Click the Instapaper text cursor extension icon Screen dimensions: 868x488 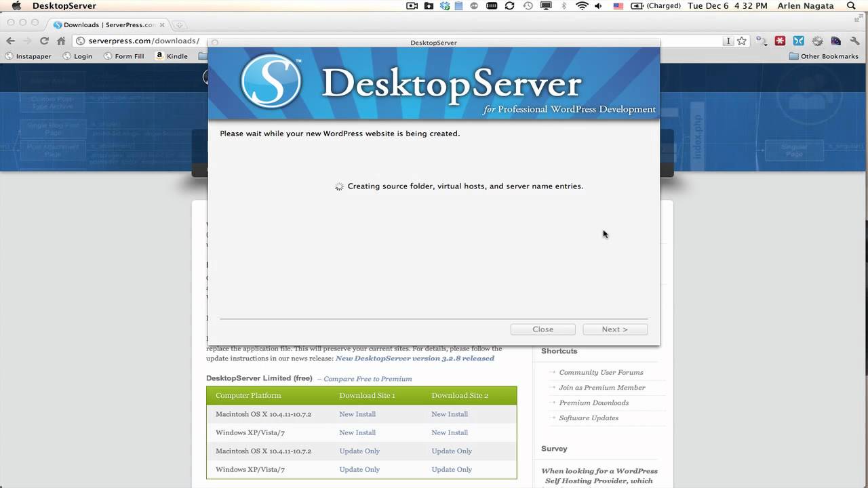coord(728,41)
